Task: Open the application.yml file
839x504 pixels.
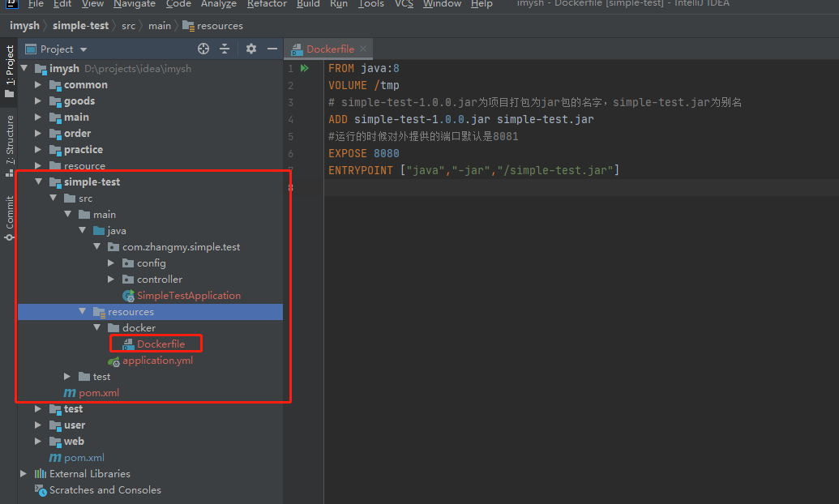Action: (x=157, y=360)
